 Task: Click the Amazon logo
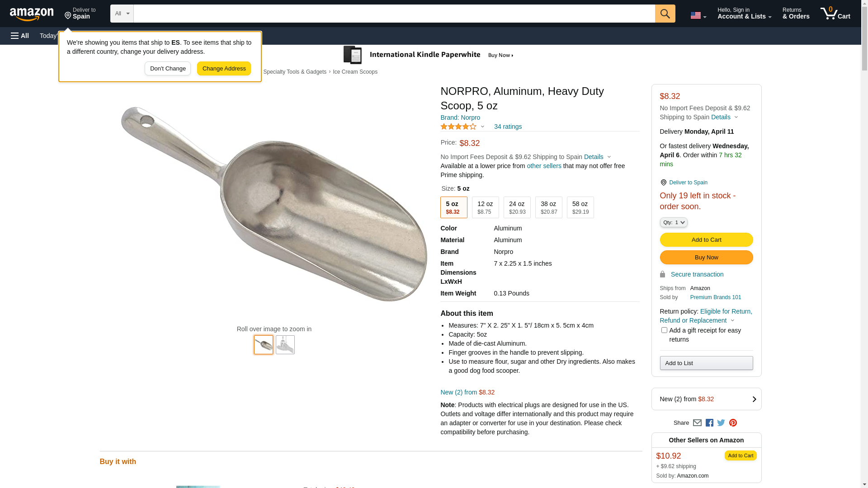(x=32, y=14)
